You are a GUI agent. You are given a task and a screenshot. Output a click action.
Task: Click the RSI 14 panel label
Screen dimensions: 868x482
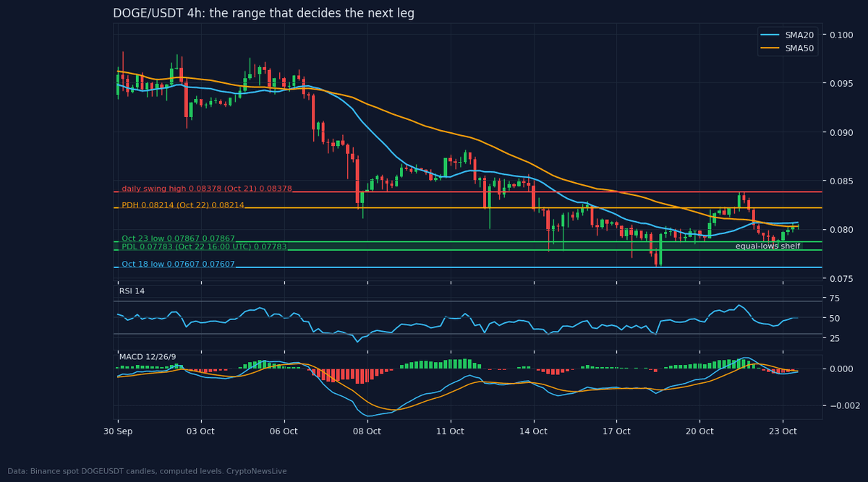click(132, 291)
